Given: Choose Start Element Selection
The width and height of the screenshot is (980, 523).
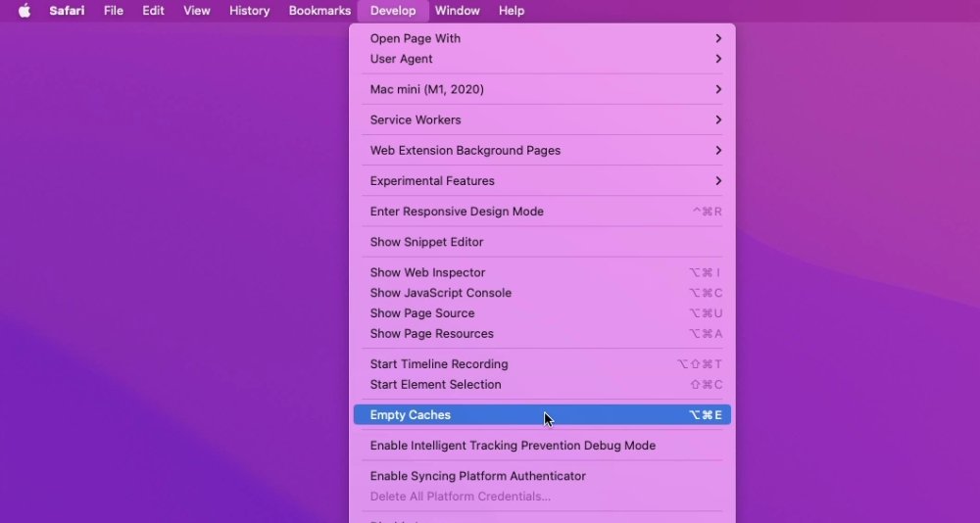Looking at the screenshot, I should click(542, 384).
